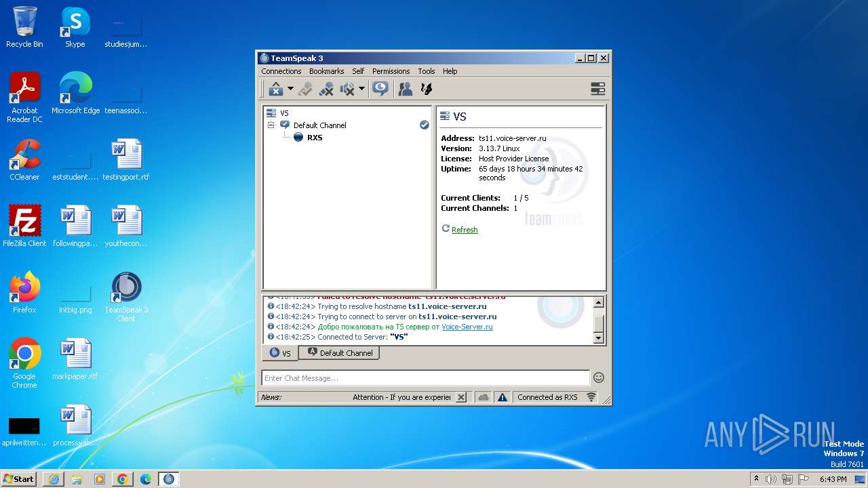The width and height of the screenshot is (868, 488).
Task: Click the taskbar clock 6:43 PM
Action: click(833, 479)
